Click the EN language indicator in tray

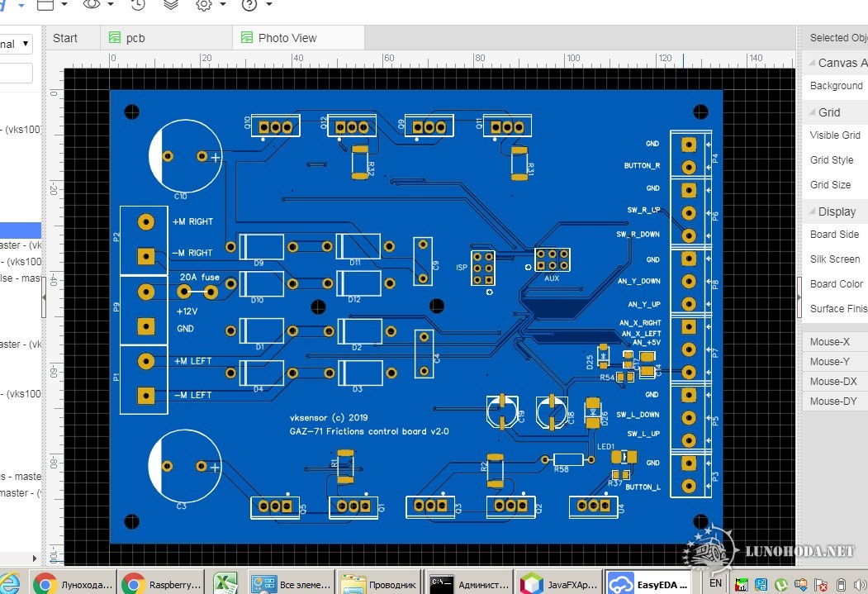[715, 583]
